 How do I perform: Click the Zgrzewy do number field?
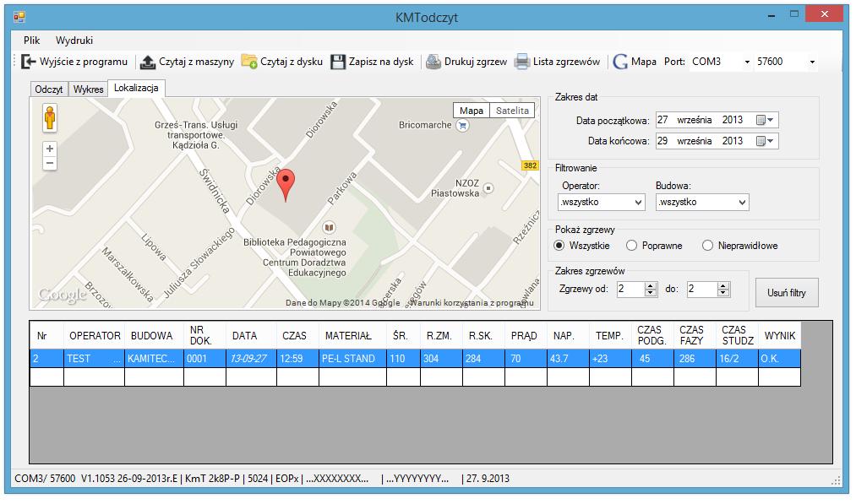pos(702,289)
